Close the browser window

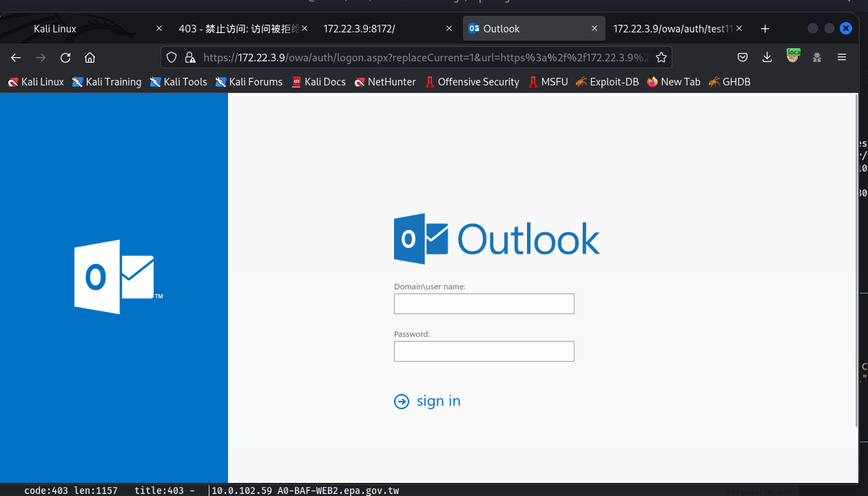point(846,28)
